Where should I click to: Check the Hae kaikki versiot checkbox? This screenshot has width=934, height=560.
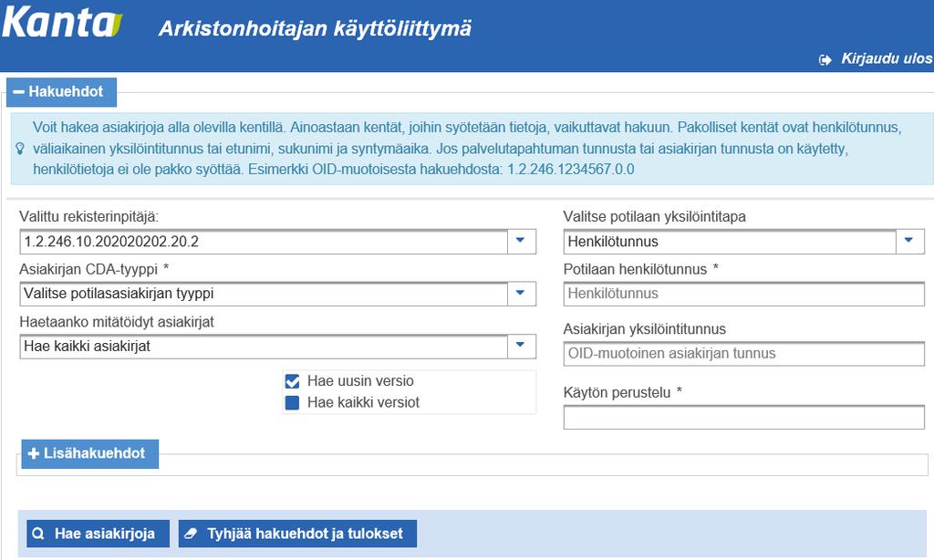[292, 403]
